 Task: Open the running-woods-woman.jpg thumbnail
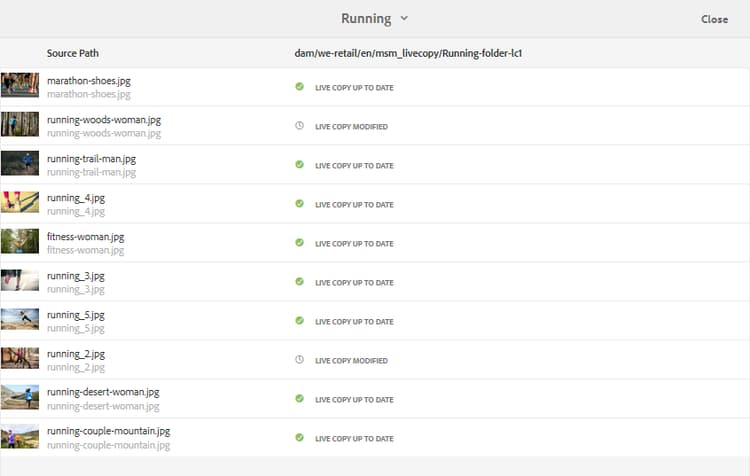click(x=20, y=124)
